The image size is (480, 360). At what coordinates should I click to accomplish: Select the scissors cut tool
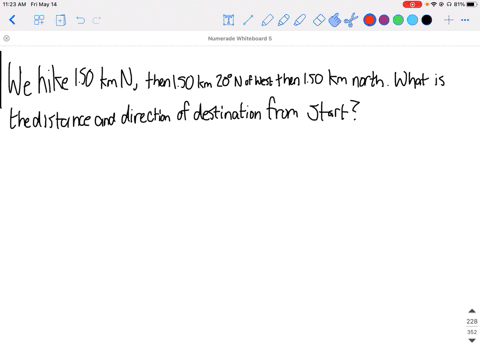[x=351, y=20]
